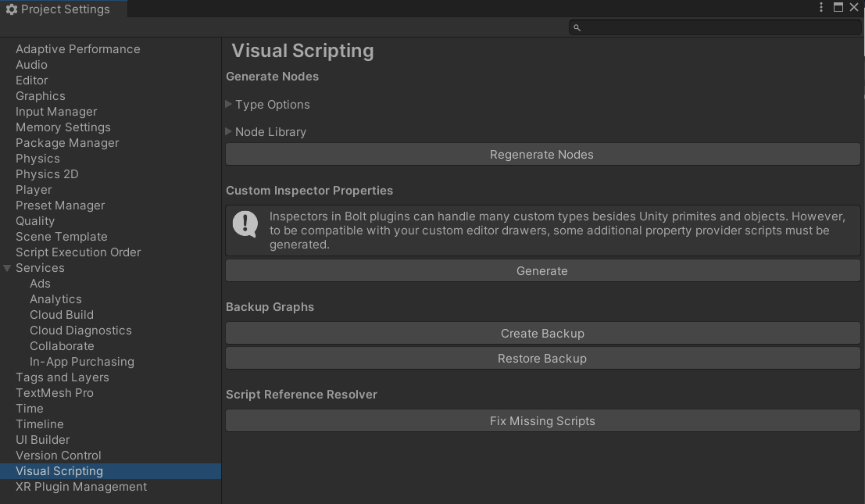Select Cloud Diagnostics under Services
Viewport: 865px width, 504px height.
click(x=80, y=331)
